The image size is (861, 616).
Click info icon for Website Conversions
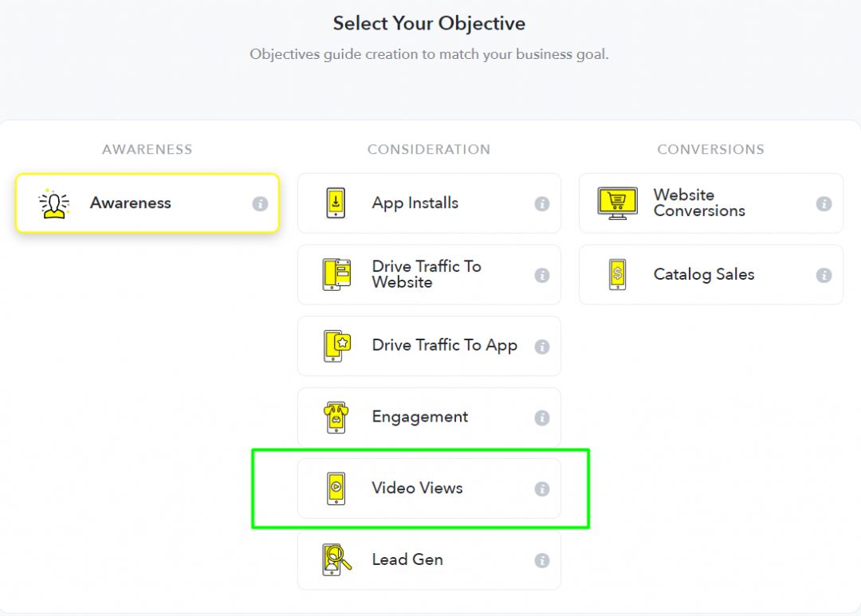[x=824, y=204]
